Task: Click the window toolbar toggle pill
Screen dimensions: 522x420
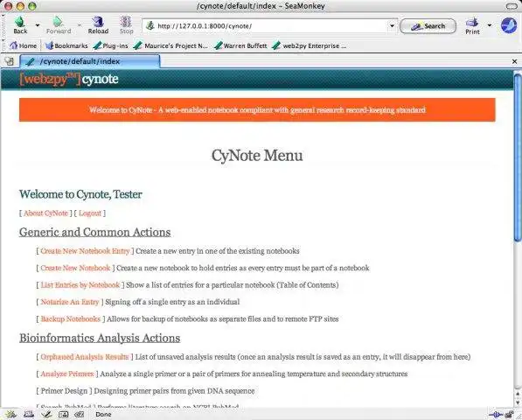Action: 512,6
